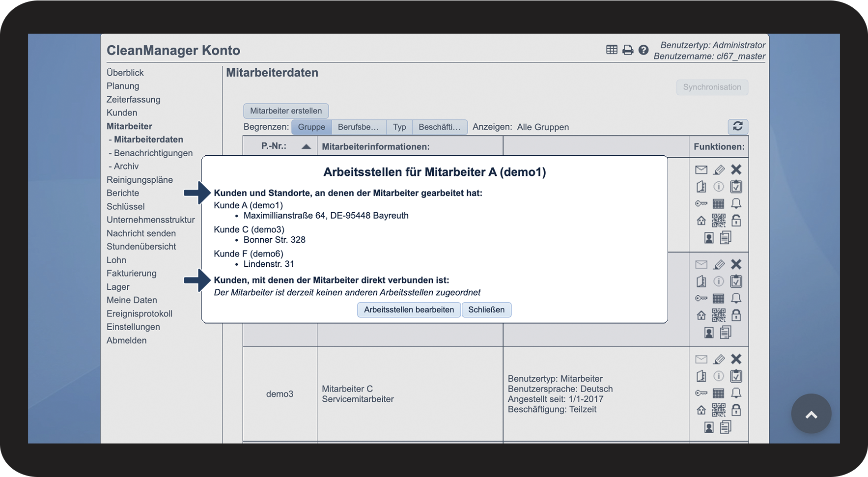Go to Archiv under Mitarbeiter
The image size is (868, 477).
pyautogui.click(x=126, y=166)
